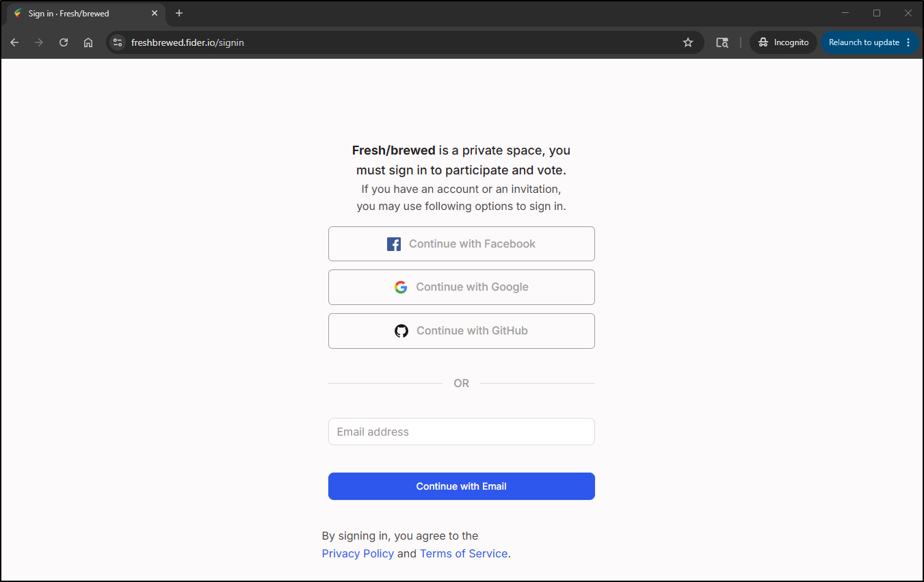924x582 pixels.
Task: Open the browser home page
Action: point(88,42)
